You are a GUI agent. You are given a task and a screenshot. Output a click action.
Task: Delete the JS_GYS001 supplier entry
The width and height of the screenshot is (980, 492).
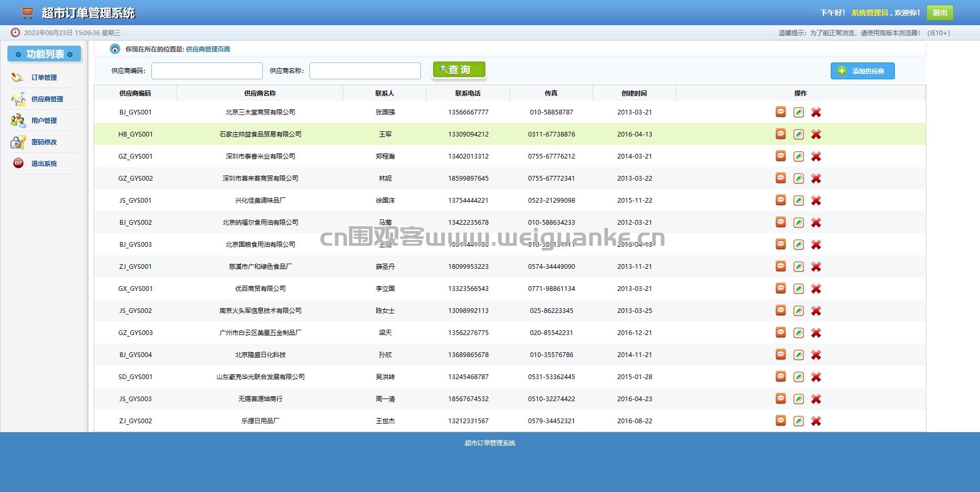[816, 201]
